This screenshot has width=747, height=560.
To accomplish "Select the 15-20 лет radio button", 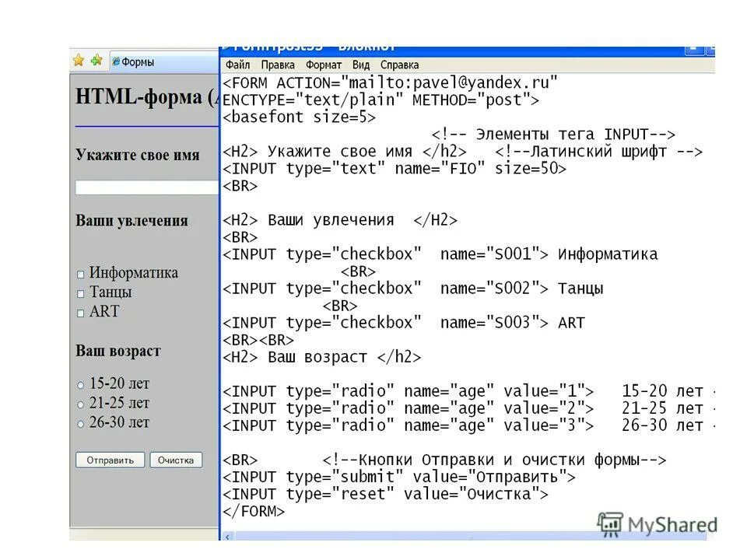I will (x=81, y=383).
